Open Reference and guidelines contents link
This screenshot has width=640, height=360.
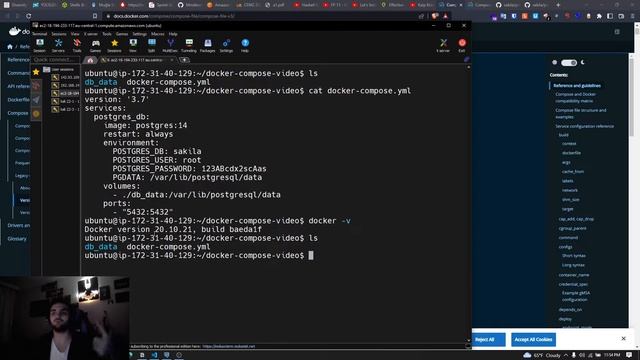coord(577,86)
